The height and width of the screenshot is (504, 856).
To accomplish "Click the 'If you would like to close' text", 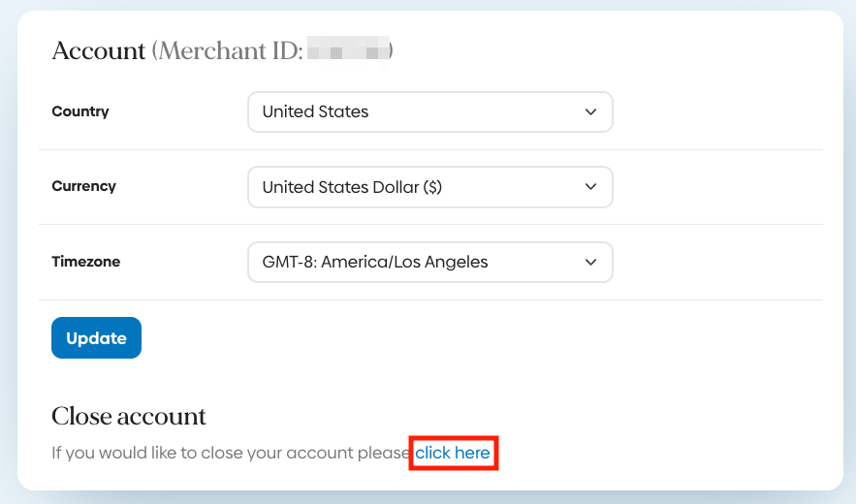I will (x=231, y=453).
